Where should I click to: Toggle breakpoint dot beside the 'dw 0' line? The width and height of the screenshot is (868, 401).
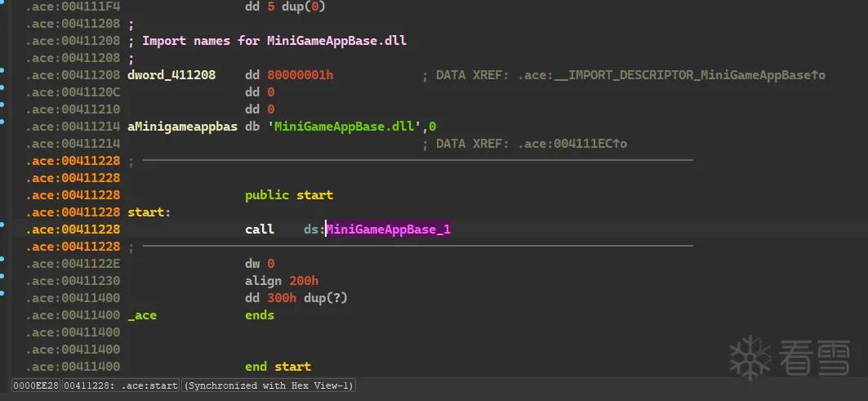point(2,259)
